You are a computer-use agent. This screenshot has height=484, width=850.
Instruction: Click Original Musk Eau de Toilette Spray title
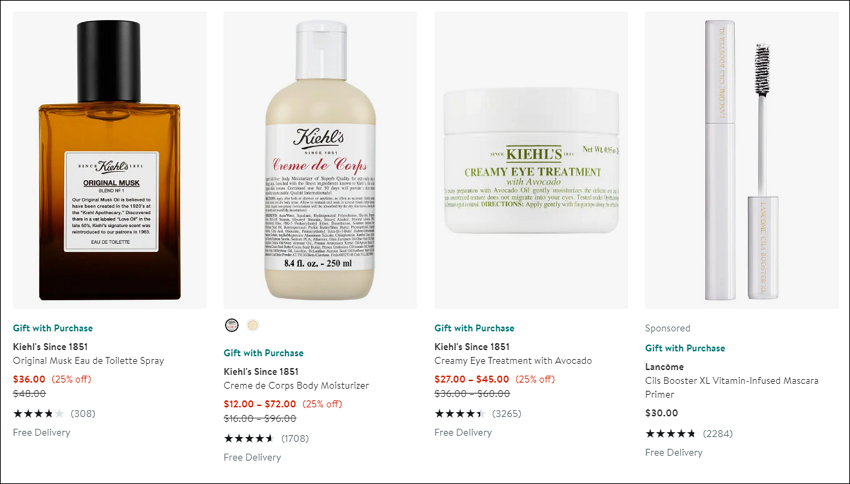pyautogui.click(x=88, y=361)
